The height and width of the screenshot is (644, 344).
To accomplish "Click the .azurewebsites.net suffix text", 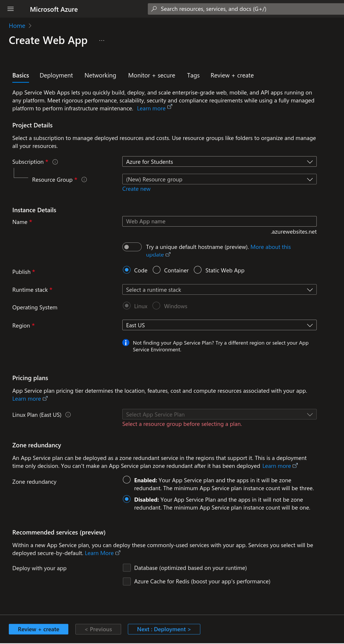I will click(x=294, y=232).
